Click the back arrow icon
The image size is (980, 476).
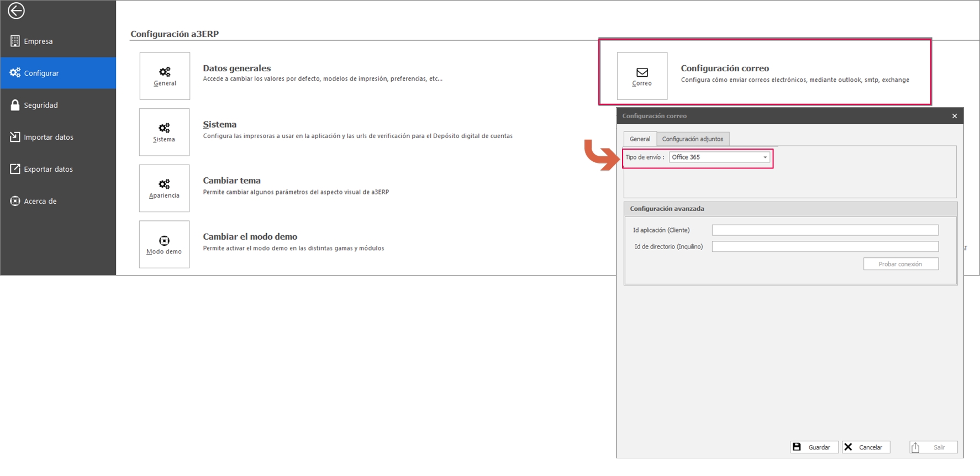16,10
